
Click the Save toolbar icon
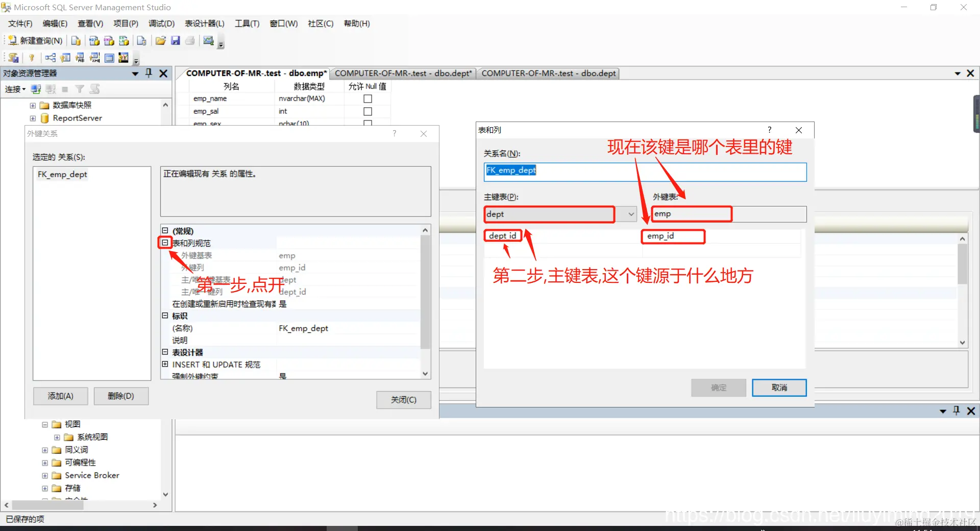coord(175,41)
